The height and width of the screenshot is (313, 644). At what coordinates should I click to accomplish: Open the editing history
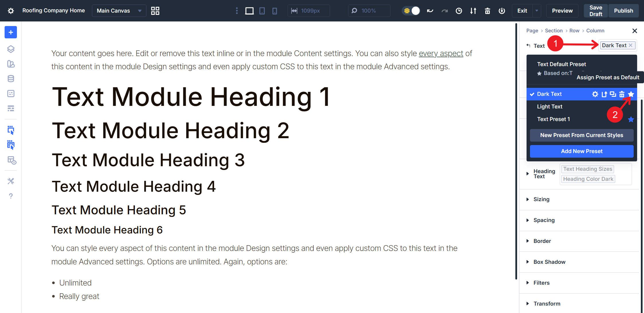(x=459, y=11)
